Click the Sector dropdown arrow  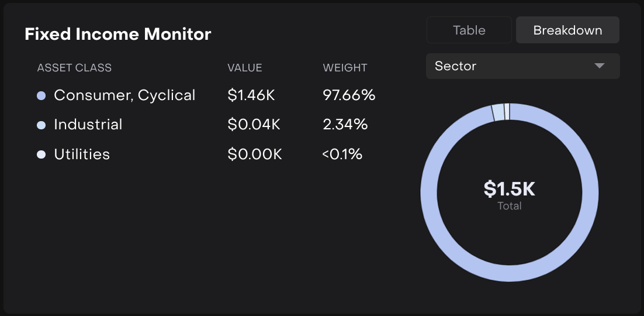pyautogui.click(x=599, y=66)
